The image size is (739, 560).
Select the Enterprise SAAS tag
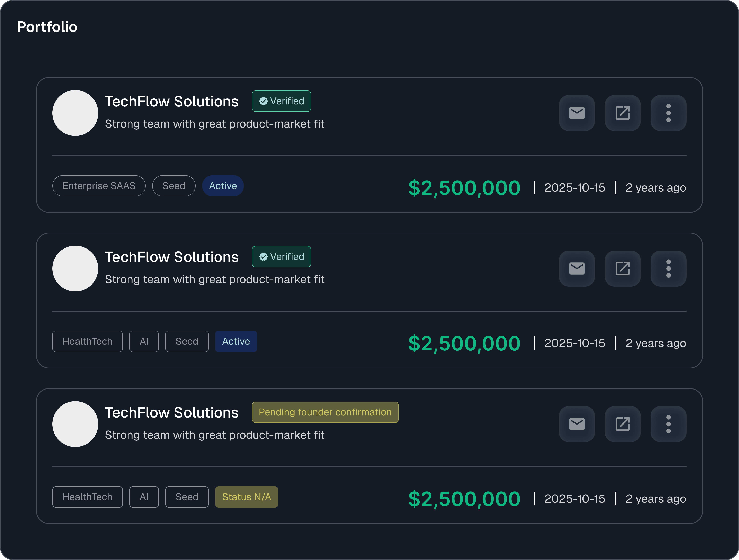click(99, 186)
